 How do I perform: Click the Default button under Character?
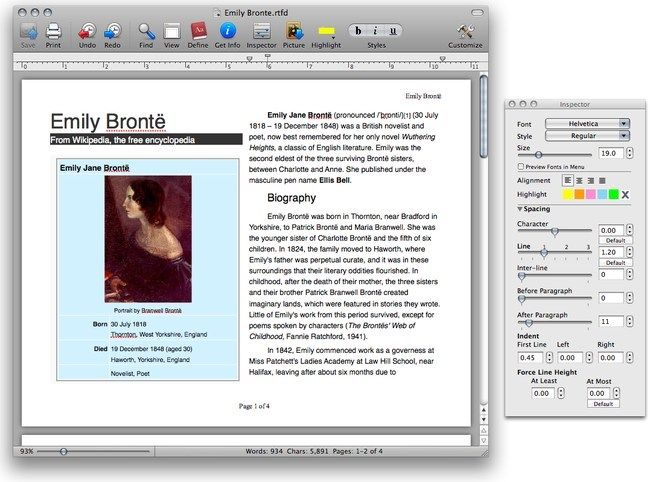tap(615, 240)
